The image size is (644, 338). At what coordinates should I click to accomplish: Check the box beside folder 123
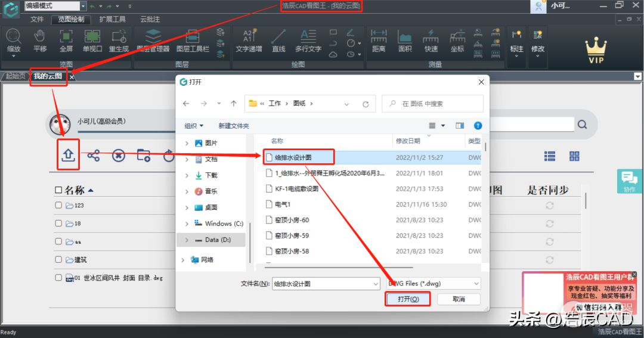58,205
